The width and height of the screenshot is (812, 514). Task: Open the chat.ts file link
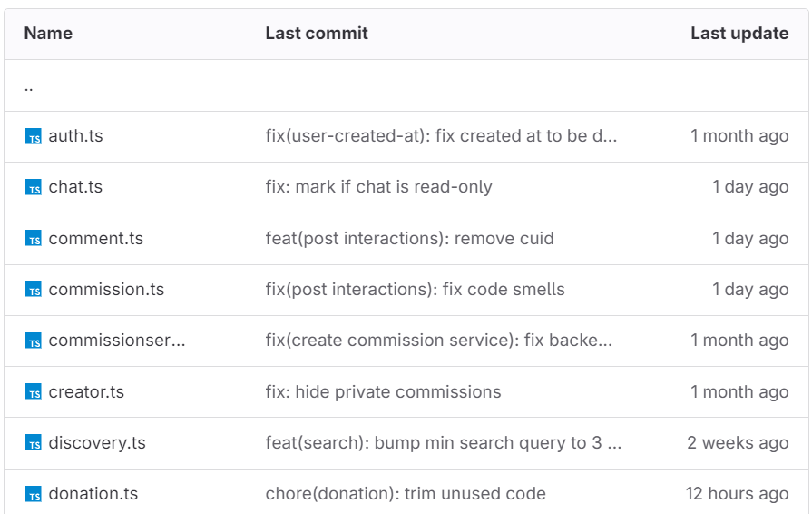coord(75,187)
